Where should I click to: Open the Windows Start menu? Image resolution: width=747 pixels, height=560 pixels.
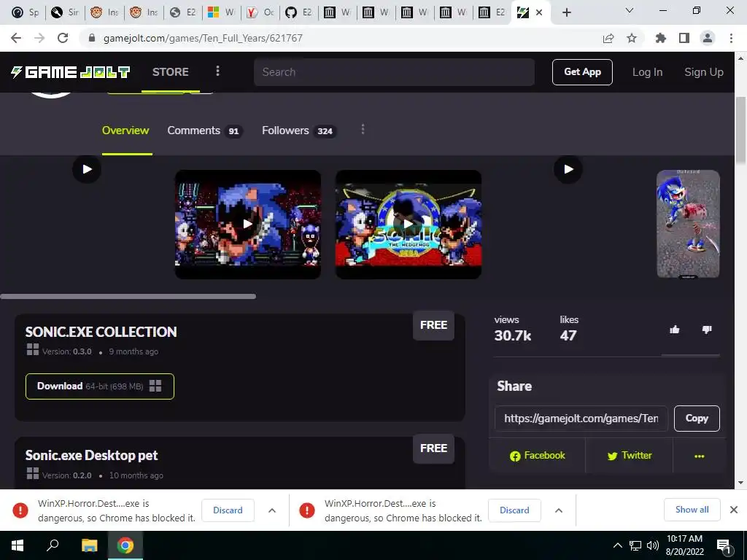(x=18, y=545)
